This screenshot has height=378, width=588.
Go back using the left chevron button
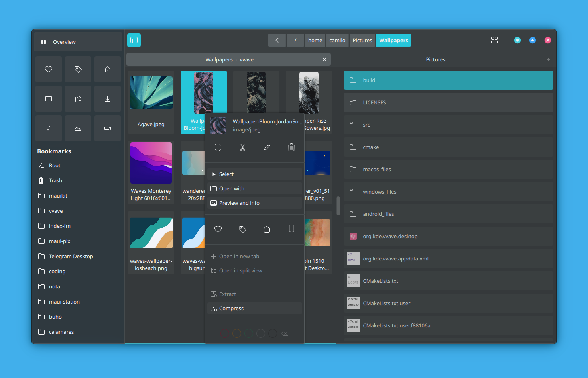[x=277, y=40]
